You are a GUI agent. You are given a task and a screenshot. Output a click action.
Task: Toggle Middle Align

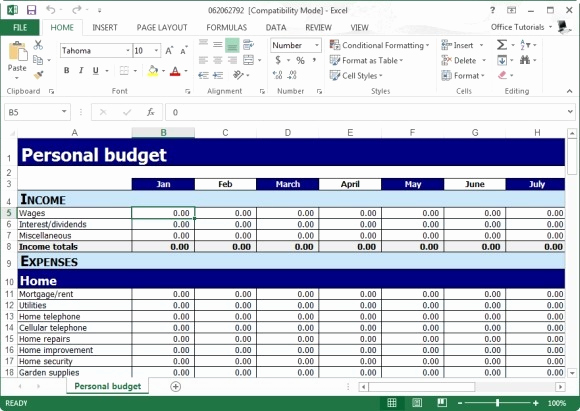click(218, 45)
